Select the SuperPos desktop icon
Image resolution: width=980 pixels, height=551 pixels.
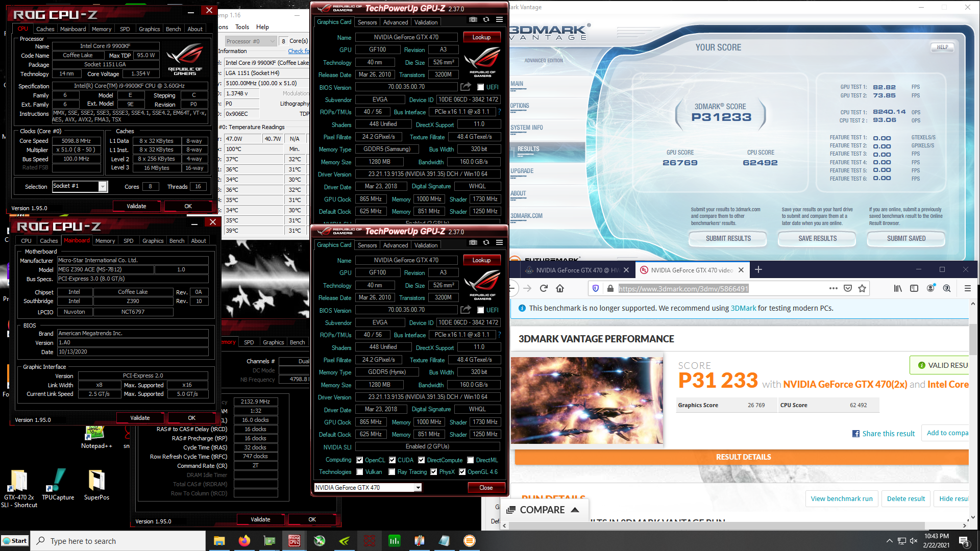point(96,485)
